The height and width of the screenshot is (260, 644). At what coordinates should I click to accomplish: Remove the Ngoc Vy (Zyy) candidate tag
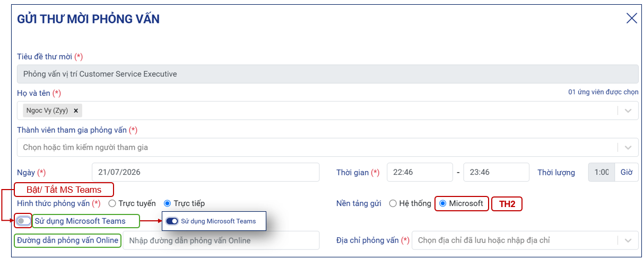pyautogui.click(x=76, y=111)
